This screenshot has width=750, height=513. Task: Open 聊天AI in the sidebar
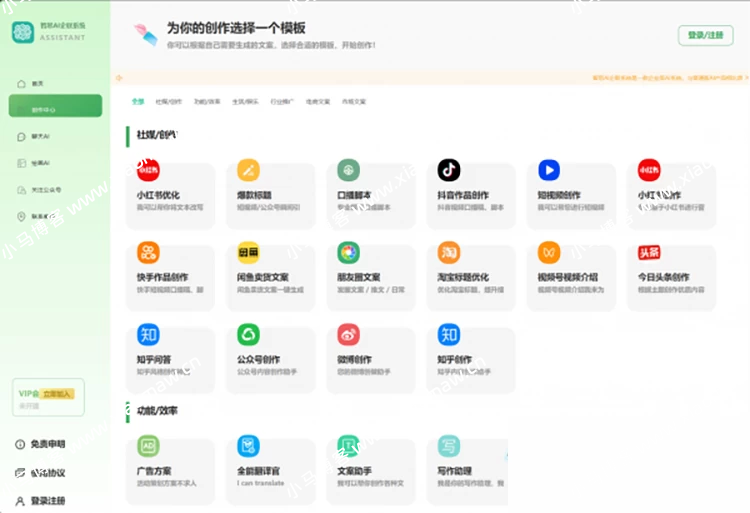(40, 136)
